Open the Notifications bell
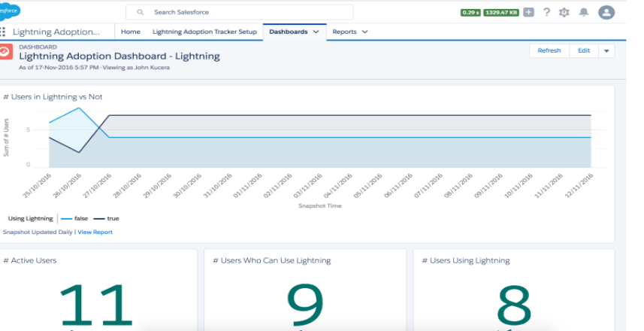The image size is (644, 331). coord(584,12)
